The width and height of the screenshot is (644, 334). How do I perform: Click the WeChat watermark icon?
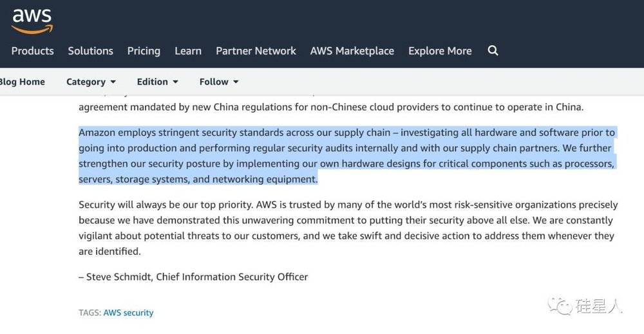560,306
